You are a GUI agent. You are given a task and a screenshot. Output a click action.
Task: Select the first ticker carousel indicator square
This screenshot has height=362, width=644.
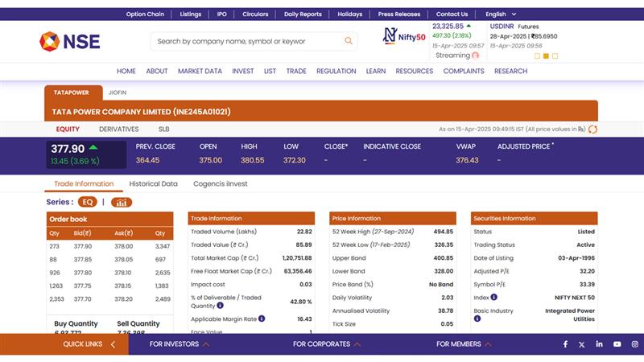coord(537,56)
